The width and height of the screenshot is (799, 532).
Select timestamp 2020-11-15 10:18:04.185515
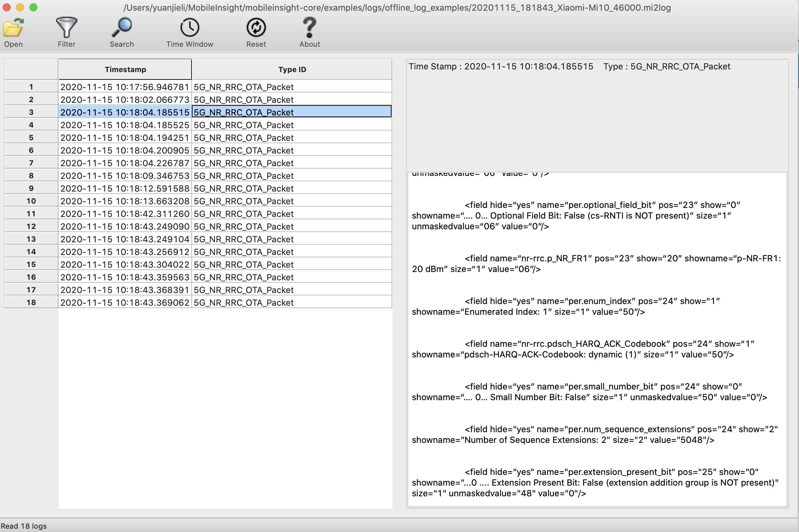point(125,112)
